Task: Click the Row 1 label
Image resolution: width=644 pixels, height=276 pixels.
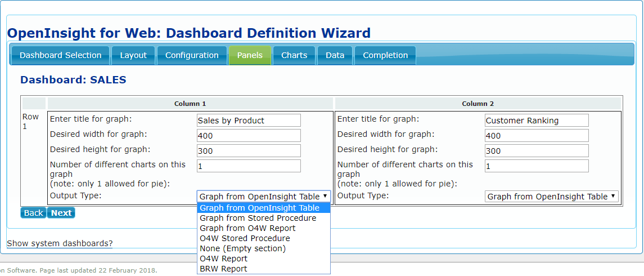Action: click(30, 121)
